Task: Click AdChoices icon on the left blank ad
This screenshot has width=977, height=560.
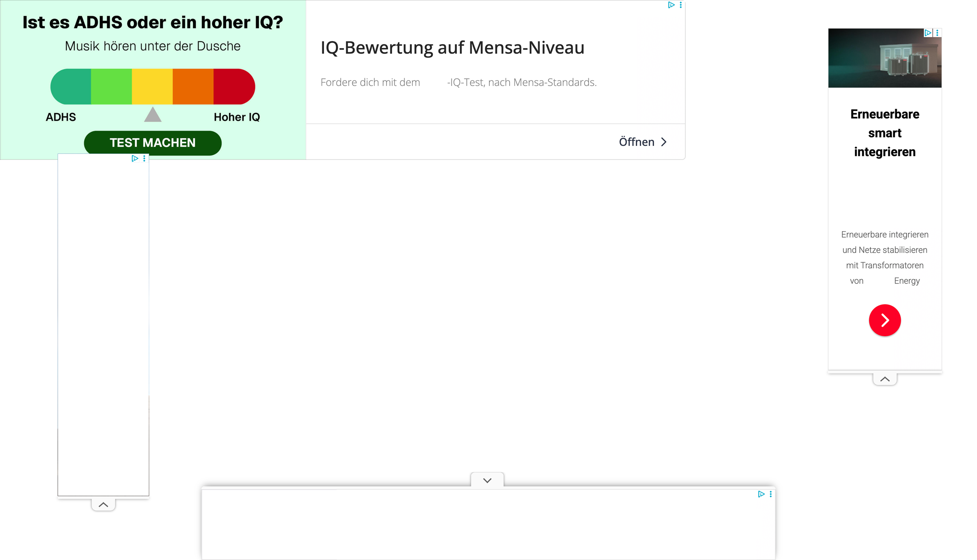Action: (x=135, y=158)
